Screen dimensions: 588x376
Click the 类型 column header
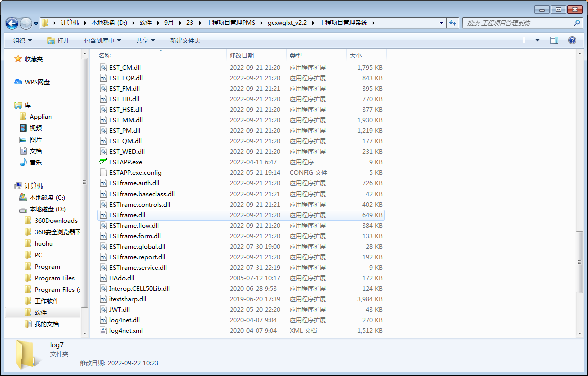(x=316, y=56)
